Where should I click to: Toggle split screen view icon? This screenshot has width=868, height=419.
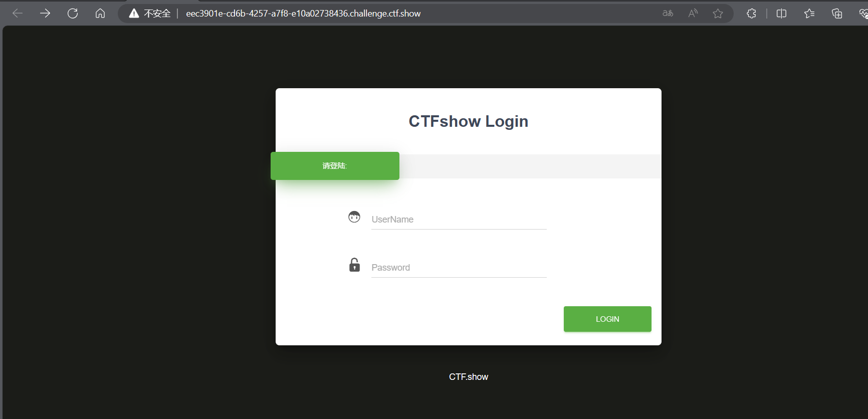coord(781,14)
